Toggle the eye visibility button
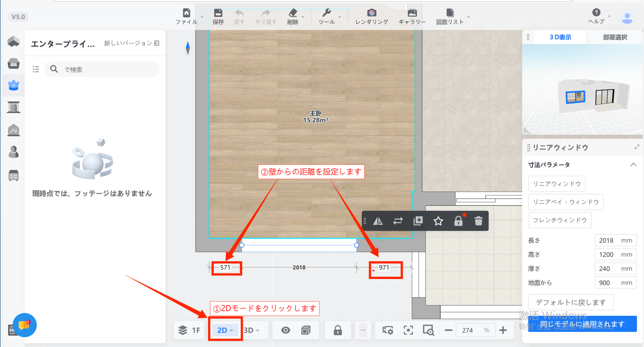The height and width of the screenshot is (347, 644). (x=286, y=330)
